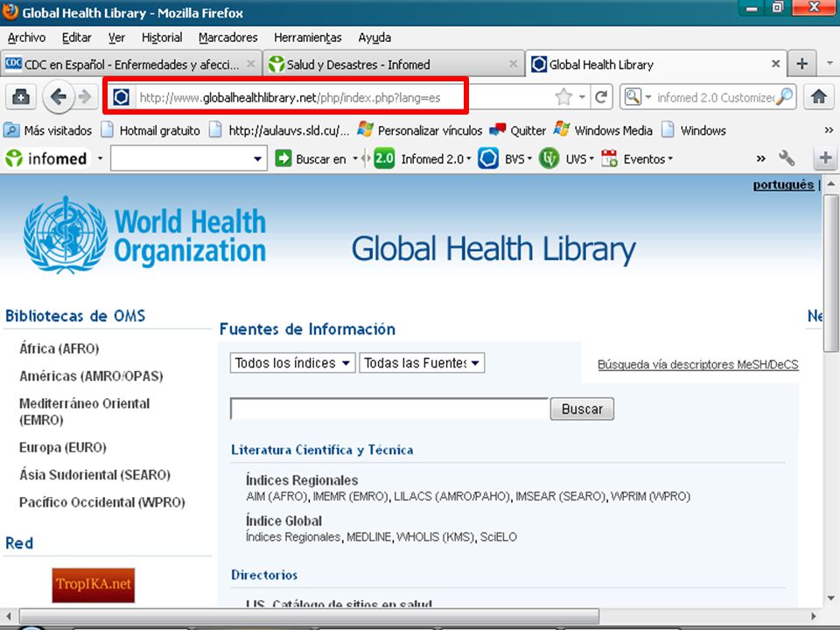Click the back navigation arrow button
The image size is (840, 630).
[x=58, y=97]
